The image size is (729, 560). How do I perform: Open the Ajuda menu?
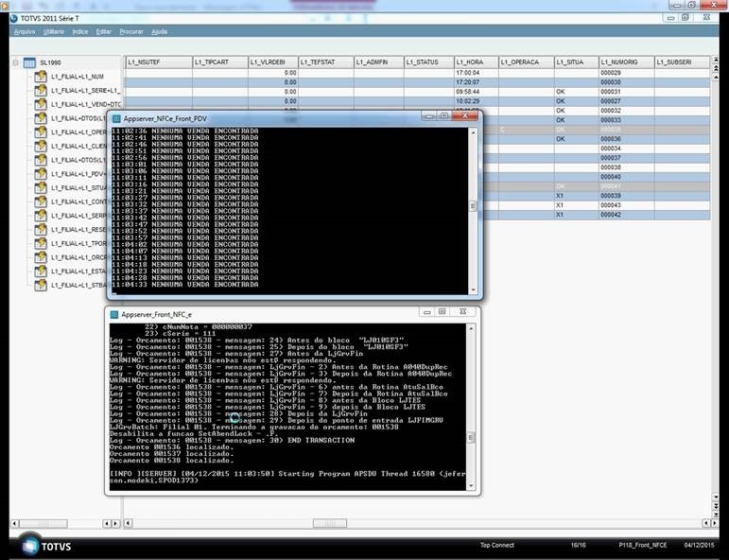click(160, 31)
